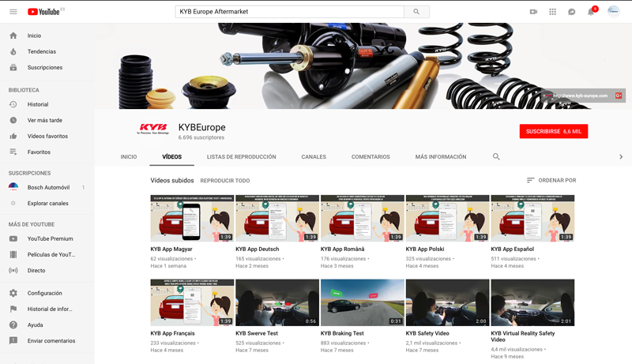Image resolution: width=632 pixels, height=364 pixels.
Task: Click the 6.696 suscriptores text
Action: pyautogui.click(x=201, y=137)
